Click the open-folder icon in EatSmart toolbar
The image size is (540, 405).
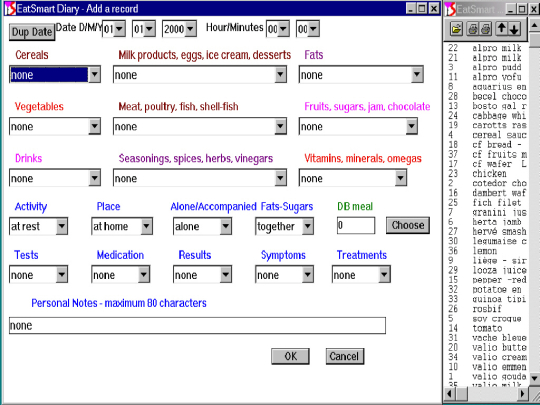(456, 29)
